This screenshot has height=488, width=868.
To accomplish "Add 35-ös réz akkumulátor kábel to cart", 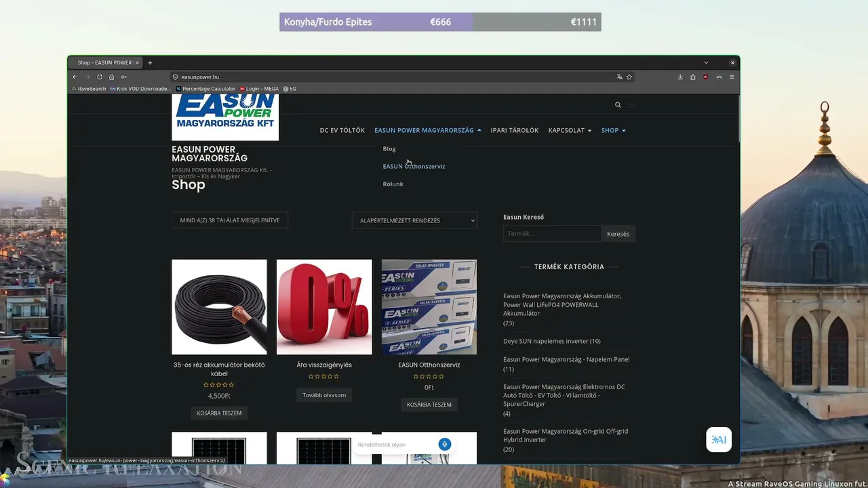I will [219, 413].
